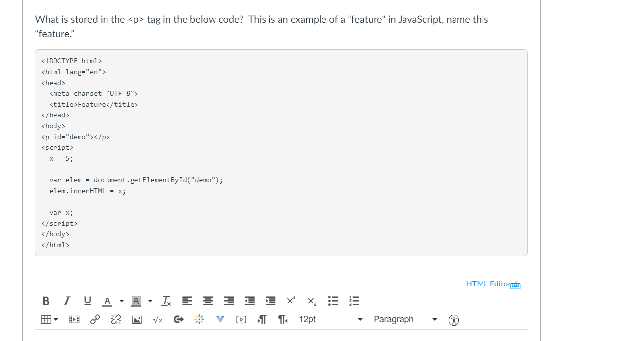Clear text formatting with the Tx icon

[166, 301]
